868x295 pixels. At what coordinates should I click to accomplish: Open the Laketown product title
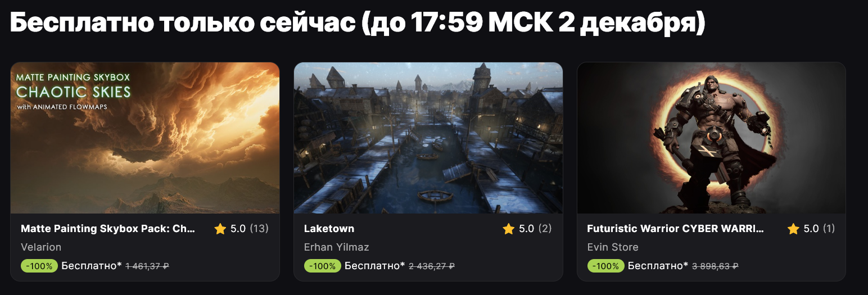point(329,229)
